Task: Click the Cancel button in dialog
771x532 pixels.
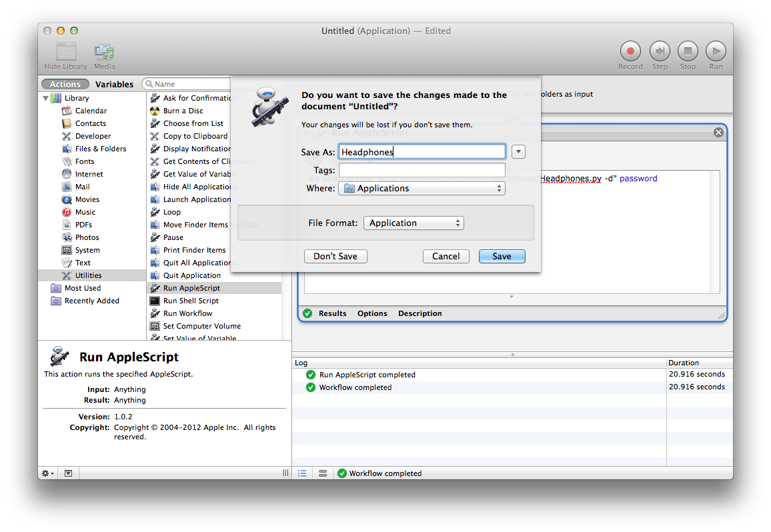Action: (446, 256)
